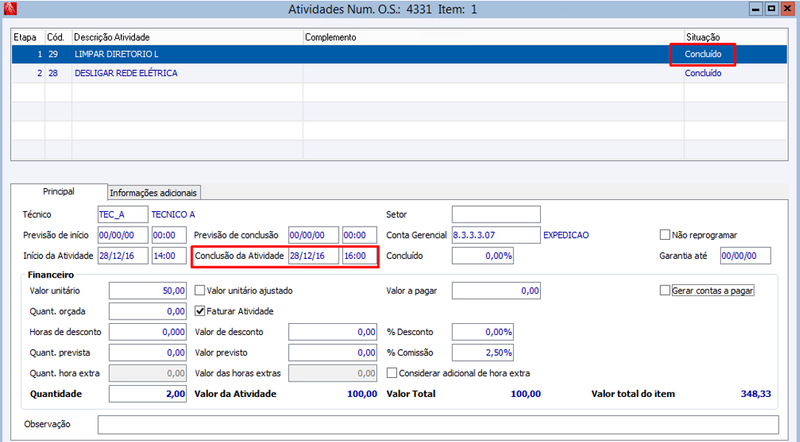Switch to the Principal tab
Image resolution: width=800 pixels, height=442 pixels.
click(x=59, y=191)
